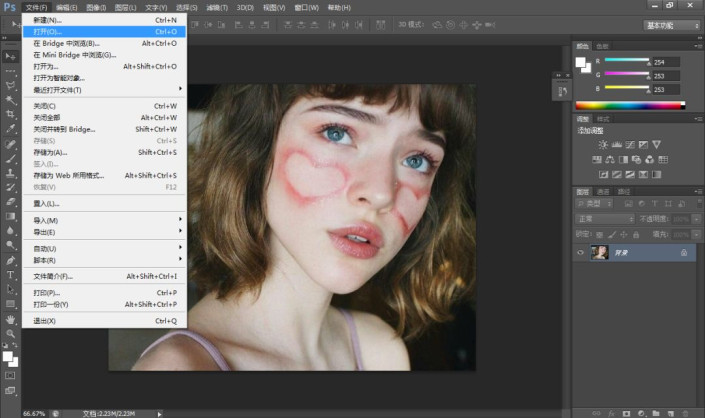Expand 导入(M) submenu

click(x=104, y=220)
